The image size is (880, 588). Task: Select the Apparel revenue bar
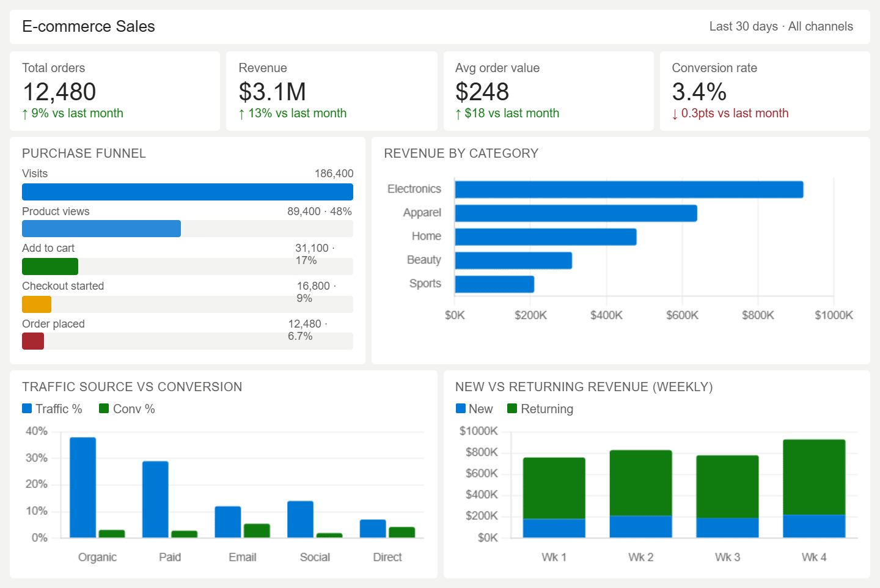click(x=576, y=213)
